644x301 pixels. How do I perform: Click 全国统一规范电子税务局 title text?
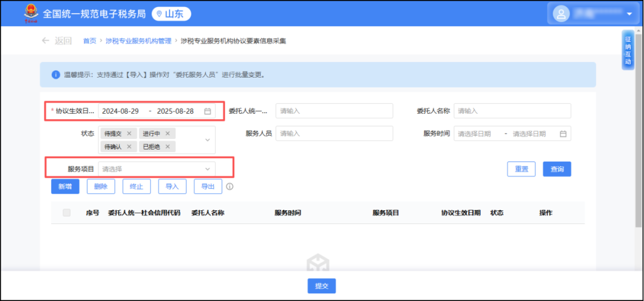(94, 14)
